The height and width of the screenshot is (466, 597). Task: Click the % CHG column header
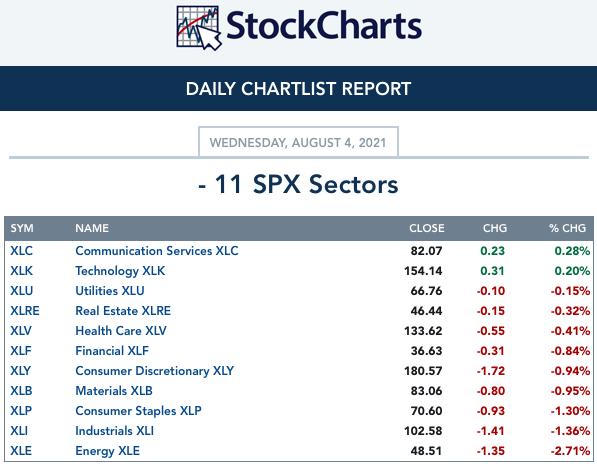567,228
